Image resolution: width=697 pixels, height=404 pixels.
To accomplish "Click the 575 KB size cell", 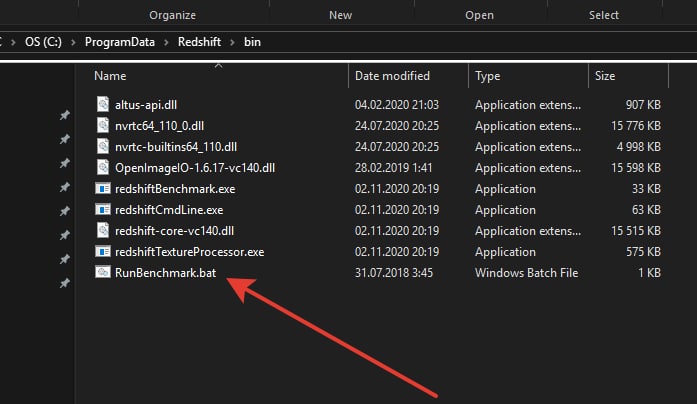I will 643,252.
